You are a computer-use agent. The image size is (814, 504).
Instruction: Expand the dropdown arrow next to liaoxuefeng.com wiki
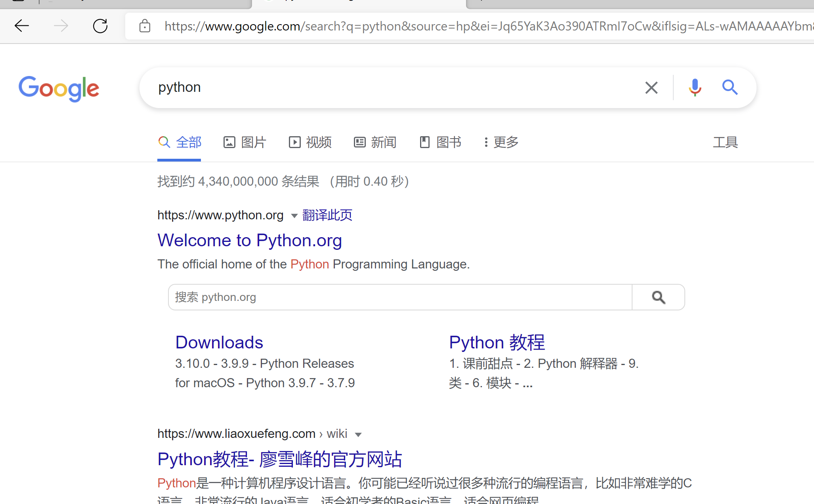pos(358,435)
